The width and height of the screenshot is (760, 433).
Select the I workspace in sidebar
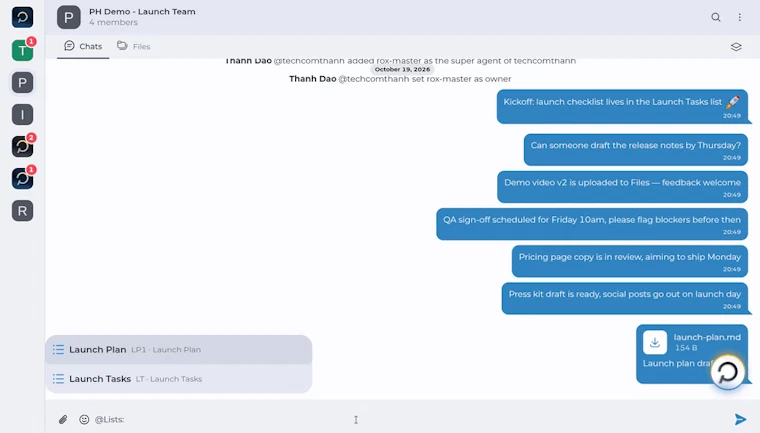pyautogui.click(x=22, y=115)
